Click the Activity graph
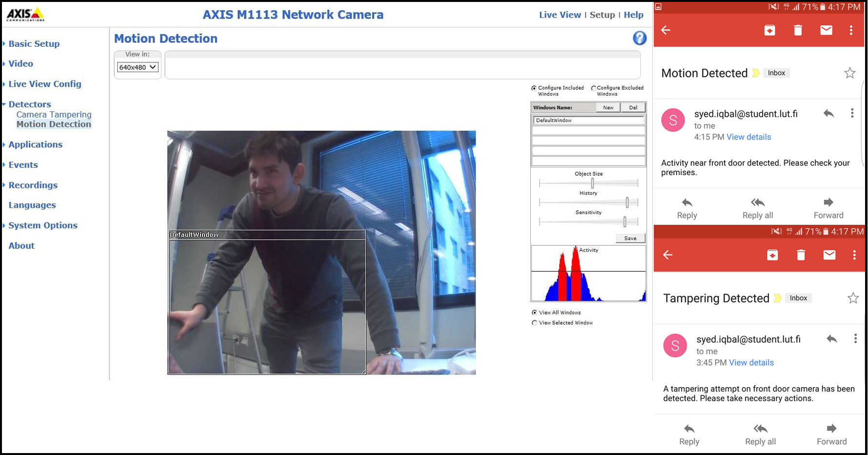Image resolution: width=868 pixels, height=455 pixels. point(588,273)
